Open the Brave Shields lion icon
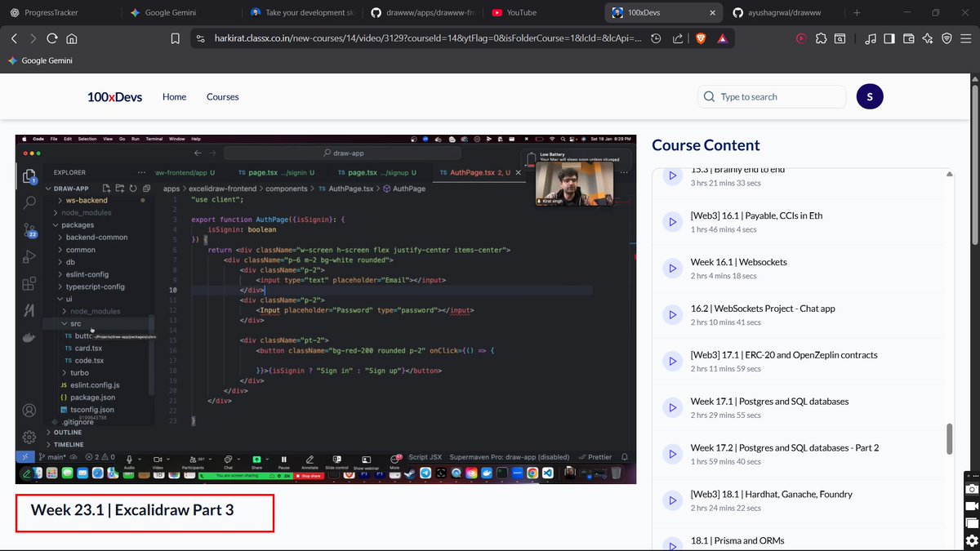 click(x=701, y=38)
